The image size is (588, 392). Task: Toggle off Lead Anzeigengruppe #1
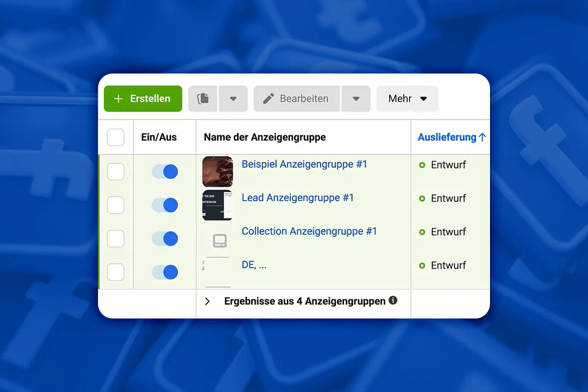coord(165,205)
